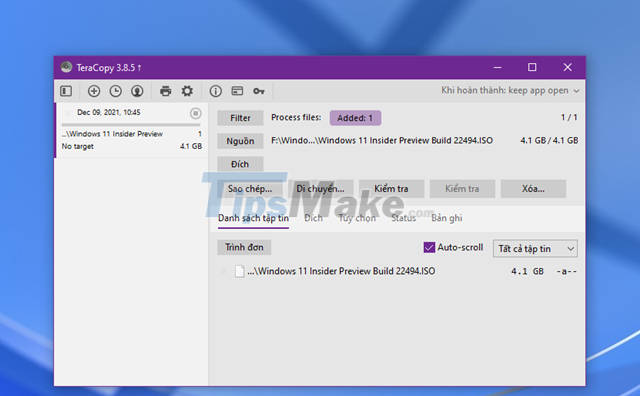Screen dimensions: 640x396
Task: Click the enabled 'Kiểm tra' button
Action: [391, 189]
